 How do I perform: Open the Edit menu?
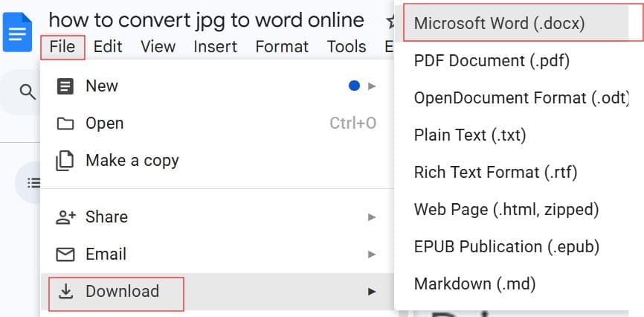tap(108, 47)
